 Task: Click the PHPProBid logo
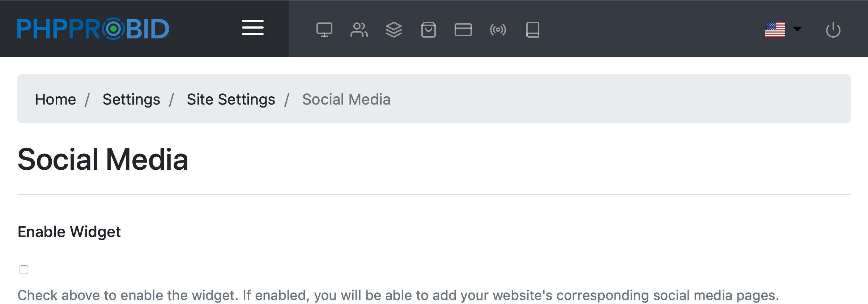[93, 29]
